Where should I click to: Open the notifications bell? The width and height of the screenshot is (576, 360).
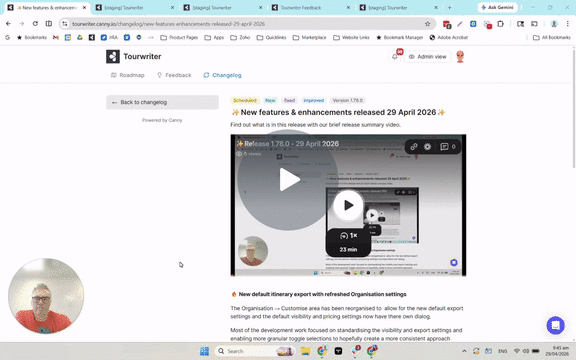click(395, 57)
